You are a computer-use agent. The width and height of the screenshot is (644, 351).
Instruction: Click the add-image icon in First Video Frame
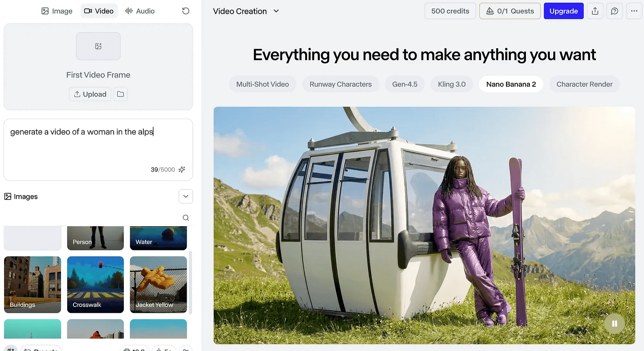pyautogui.click(x=98, y=46)
